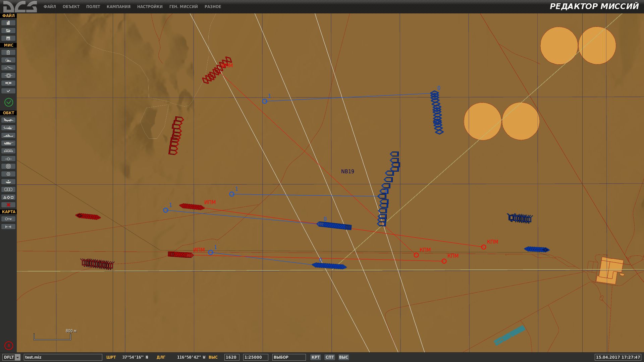
Task: Select the NB19 grid label
Action: (x=347, y=171)
